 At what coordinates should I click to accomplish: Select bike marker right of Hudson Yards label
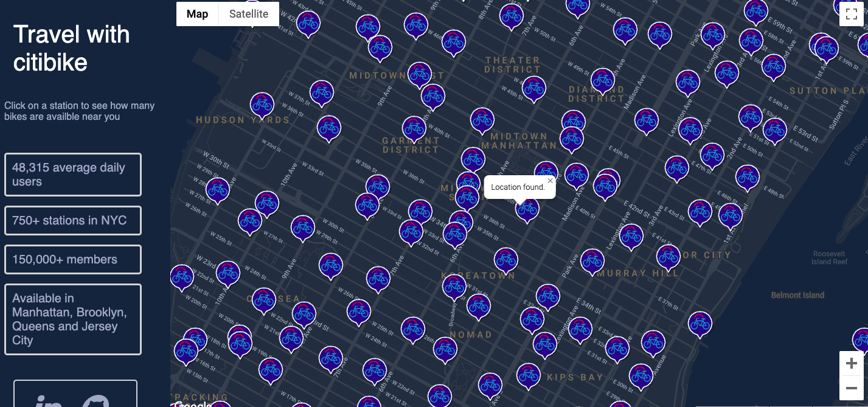point(329,128)
